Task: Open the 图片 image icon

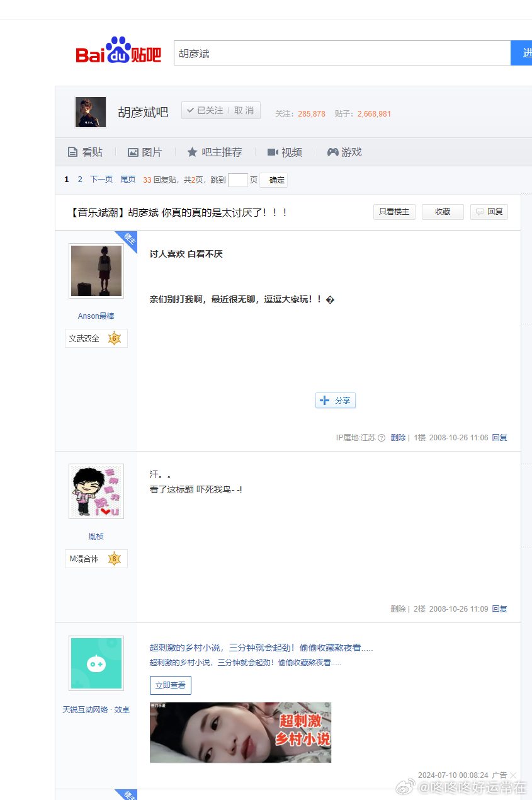Action: [133, 152]
